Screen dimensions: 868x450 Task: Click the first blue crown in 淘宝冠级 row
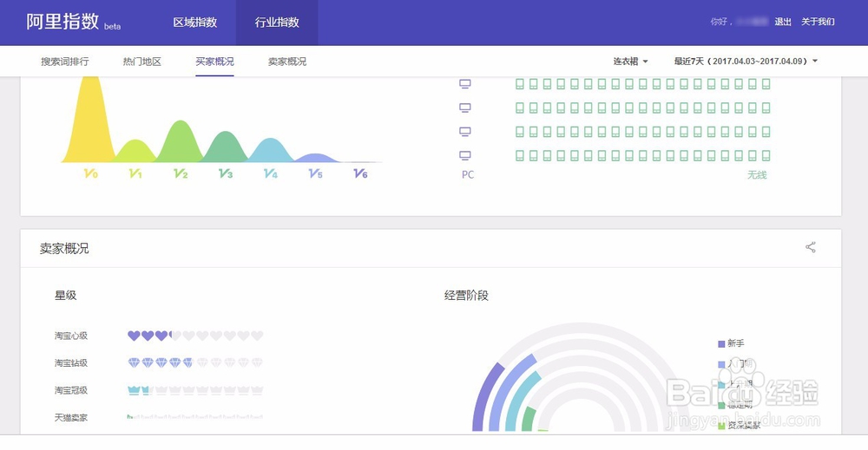click(134, 390)
